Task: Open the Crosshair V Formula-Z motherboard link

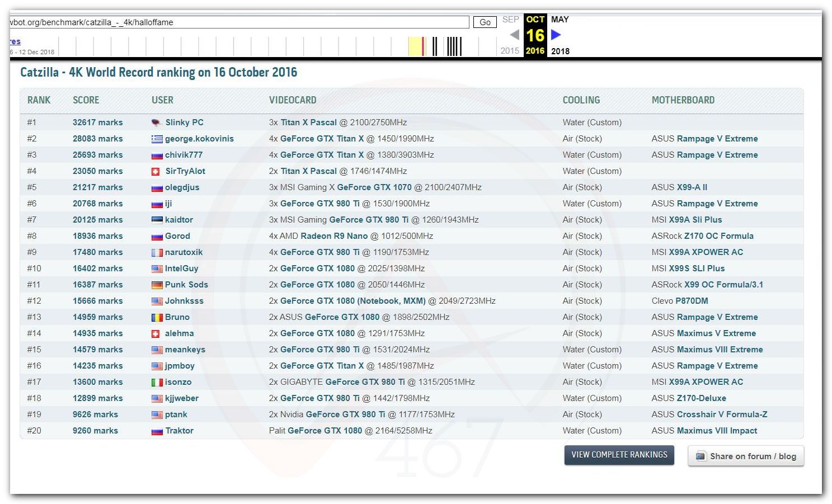Action: coord(722,414)
